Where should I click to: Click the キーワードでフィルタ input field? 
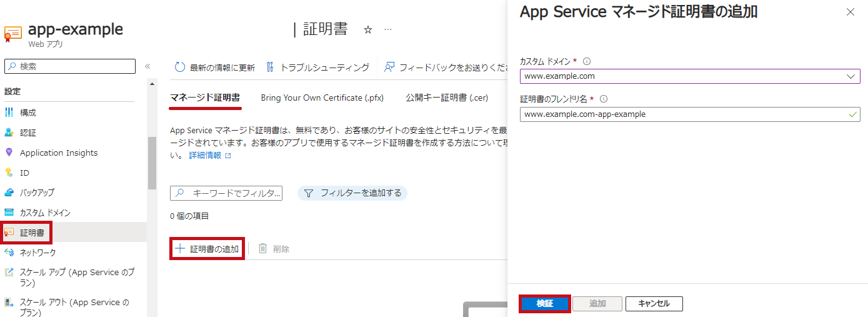(226, 193)
